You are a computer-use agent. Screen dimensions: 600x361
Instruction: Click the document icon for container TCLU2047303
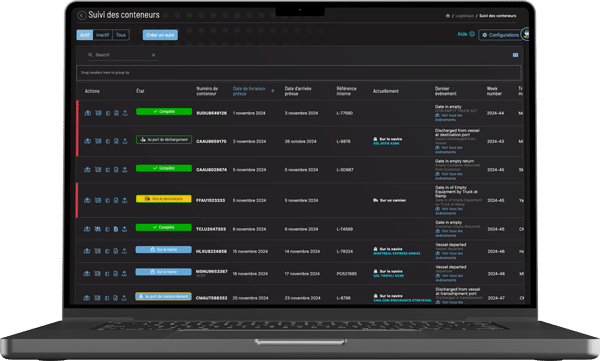click(116, 229)
